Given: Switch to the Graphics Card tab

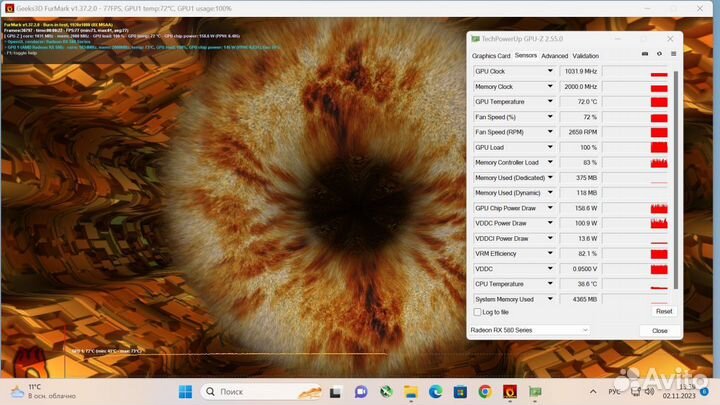Looking at the screenshot, I should (x=491, y=56).
